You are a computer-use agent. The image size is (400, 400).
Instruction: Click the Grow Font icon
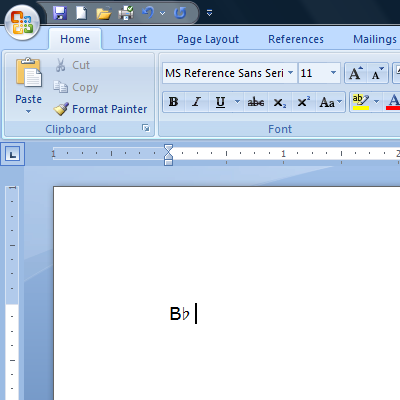355,73
